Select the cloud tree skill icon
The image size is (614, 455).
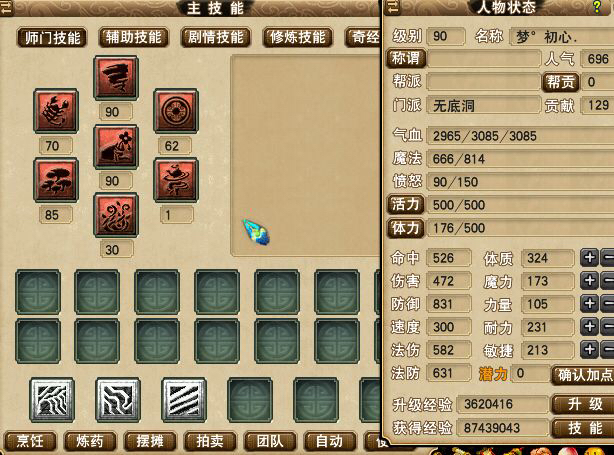(x=56, y=180)
